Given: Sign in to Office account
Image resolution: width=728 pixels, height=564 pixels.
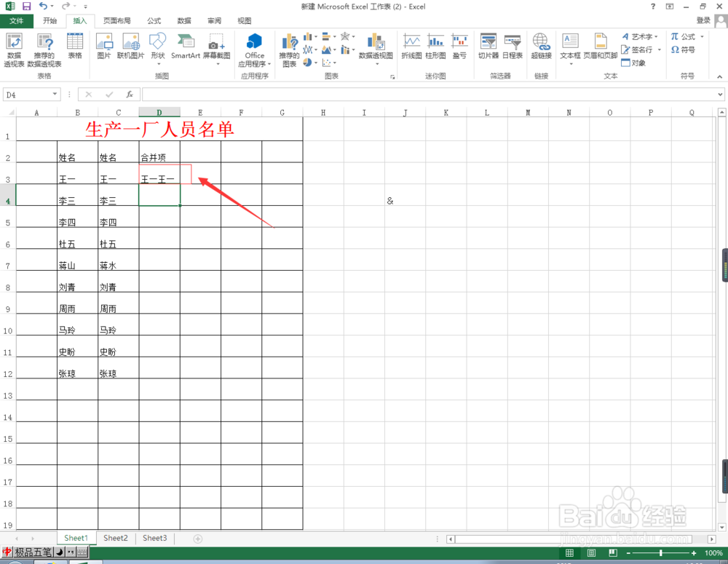Looking at the screenshot, I should click(x=703, y=20).
